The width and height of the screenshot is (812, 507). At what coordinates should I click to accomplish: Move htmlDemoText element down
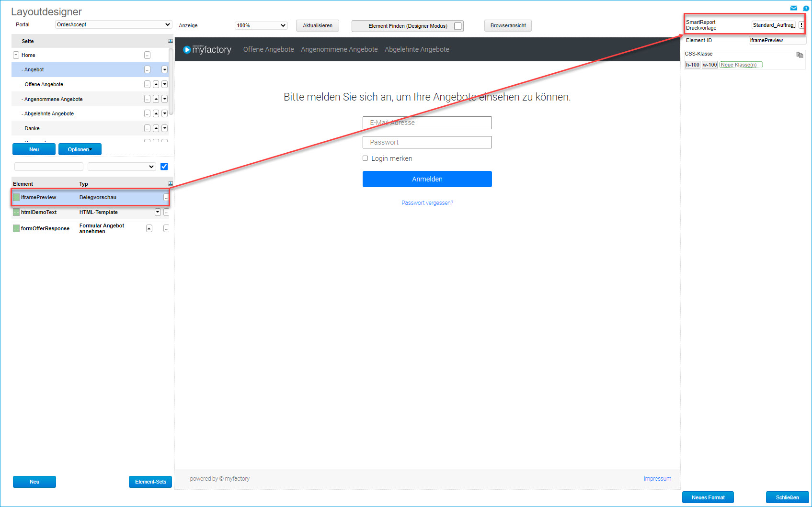point(158,212)
